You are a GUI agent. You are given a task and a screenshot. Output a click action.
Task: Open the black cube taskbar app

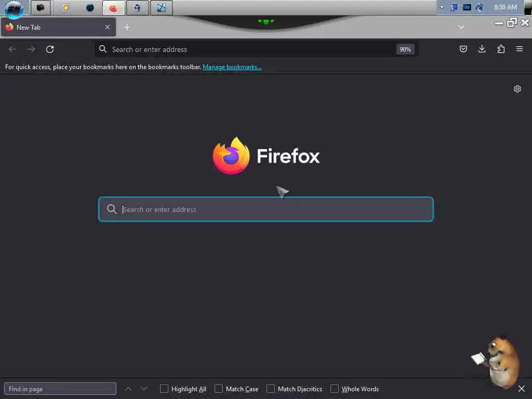click(41, 8)
